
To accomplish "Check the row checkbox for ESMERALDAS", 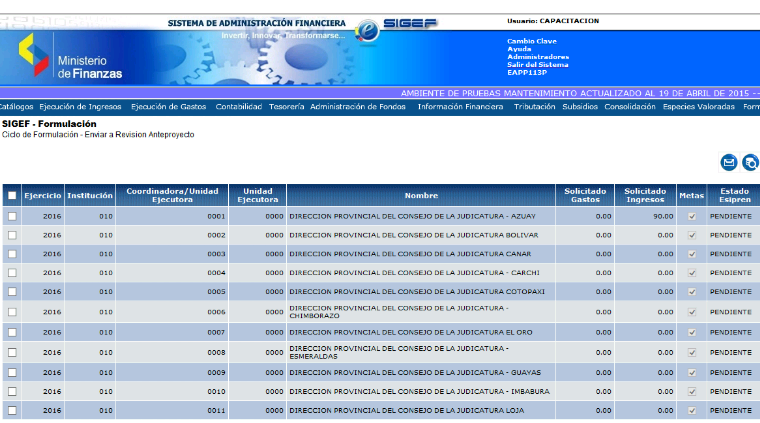I will coord(12,352).
